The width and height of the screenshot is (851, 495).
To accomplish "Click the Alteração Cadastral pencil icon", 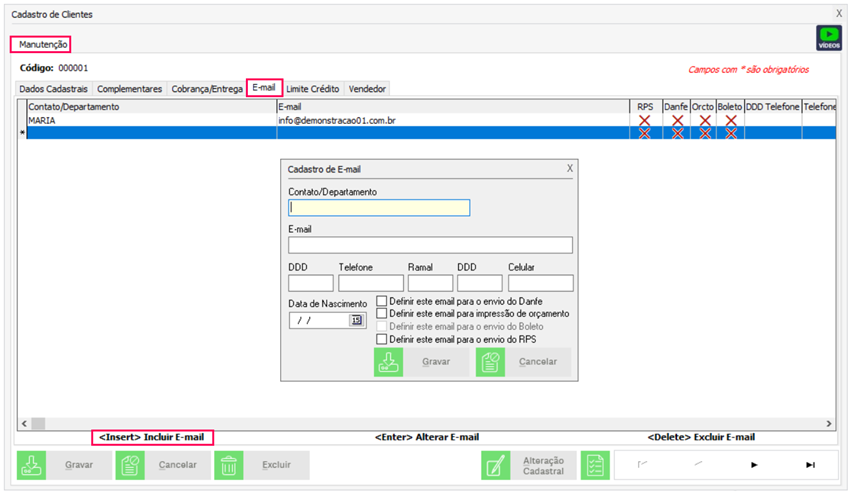I will [x=496, y=465].
